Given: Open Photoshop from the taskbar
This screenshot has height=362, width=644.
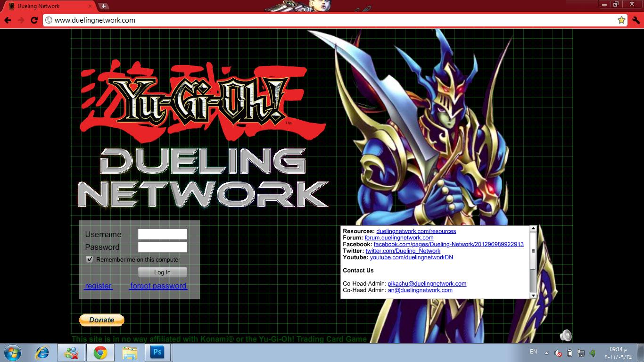Looking at the screenshot, I should [x=157, y=352].
